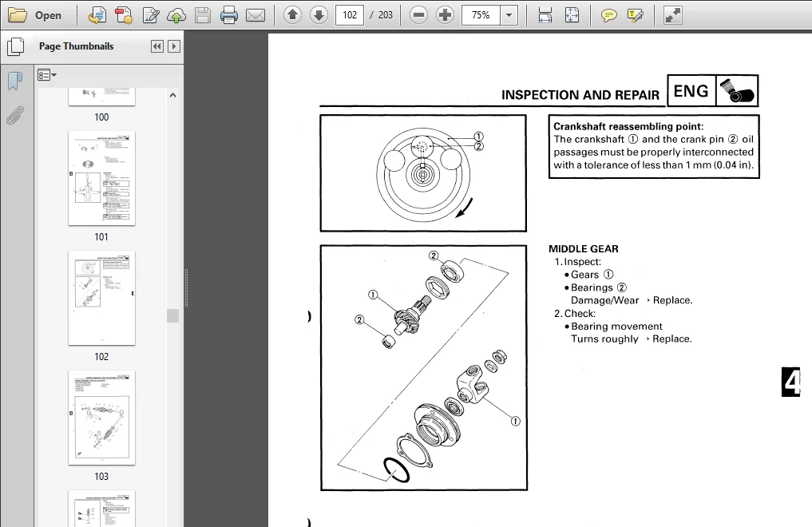Click the Save floppy disk icon
Image resolution: width=812 pixels, height=527 pixels.
203,15
